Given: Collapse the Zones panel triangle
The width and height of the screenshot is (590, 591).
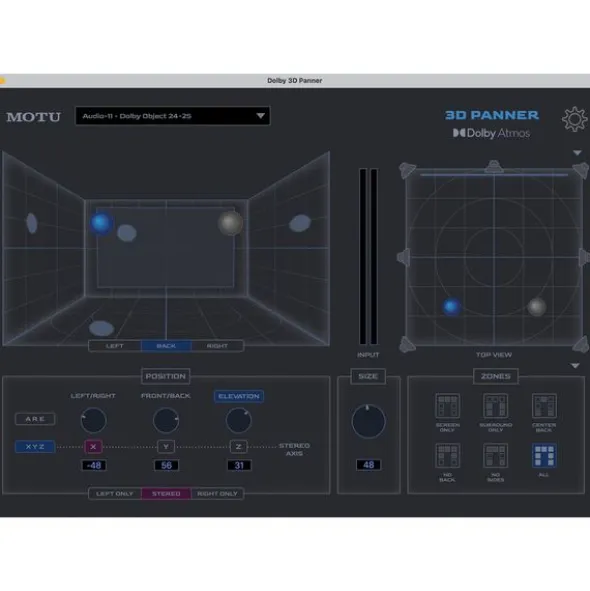Looking at the screenshot, I should point(575,366).
